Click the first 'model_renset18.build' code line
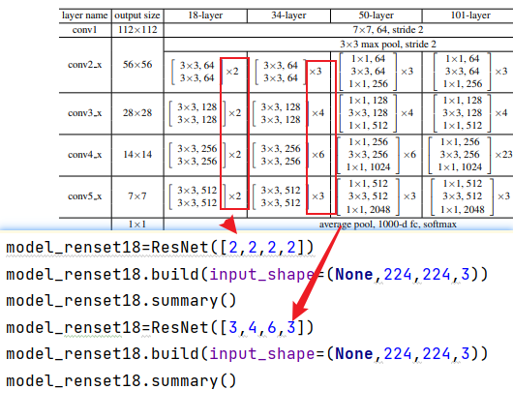513x420 pixels. [247, 274]
